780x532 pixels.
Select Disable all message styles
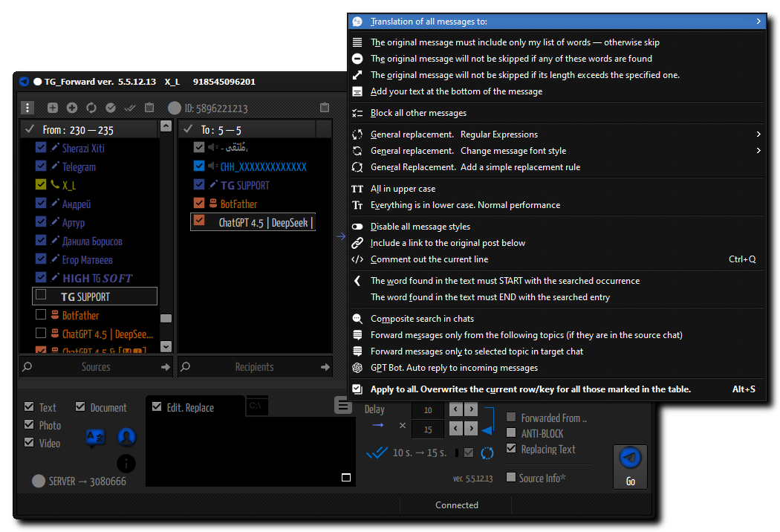556,227
